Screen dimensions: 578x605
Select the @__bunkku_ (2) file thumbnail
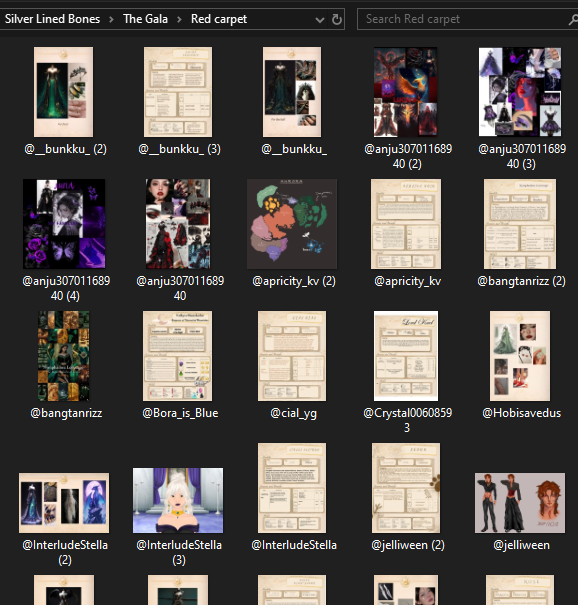(64, 92)
